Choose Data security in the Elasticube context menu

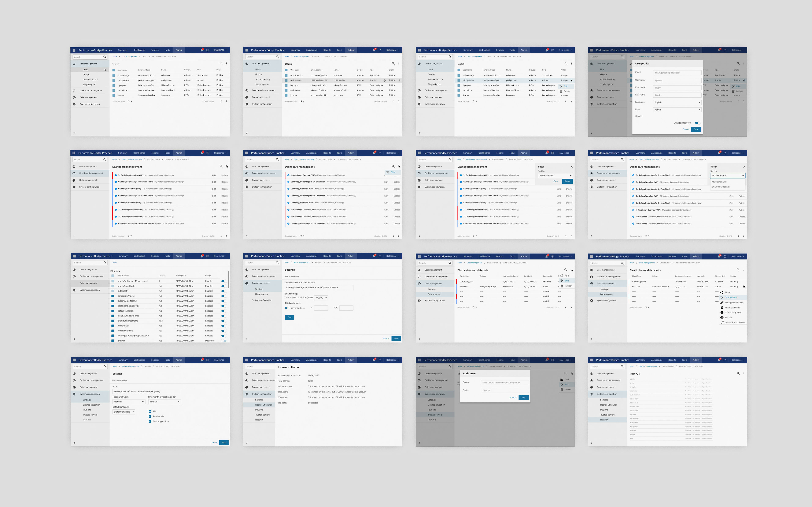coord(731,297)
